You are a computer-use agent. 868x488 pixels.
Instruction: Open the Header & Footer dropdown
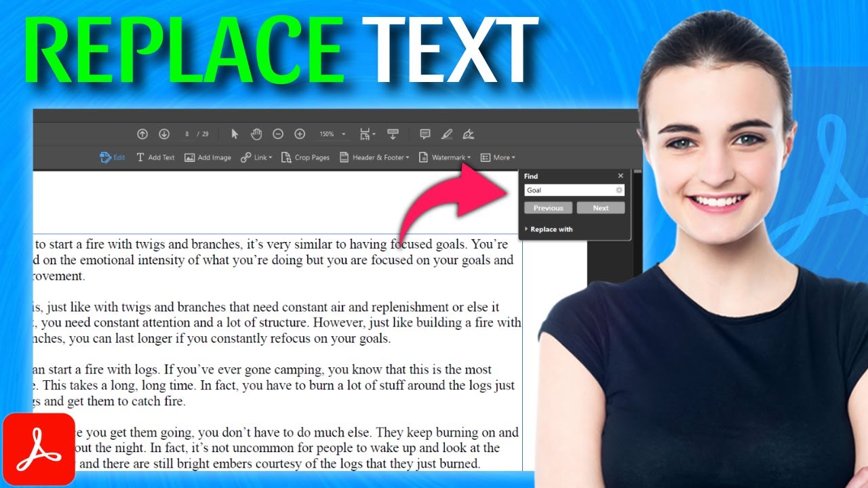374,157
